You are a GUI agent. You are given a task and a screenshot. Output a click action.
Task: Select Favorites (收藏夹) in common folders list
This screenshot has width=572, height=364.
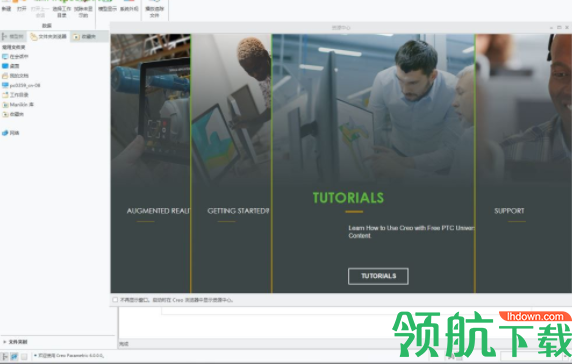coord(13,114)
